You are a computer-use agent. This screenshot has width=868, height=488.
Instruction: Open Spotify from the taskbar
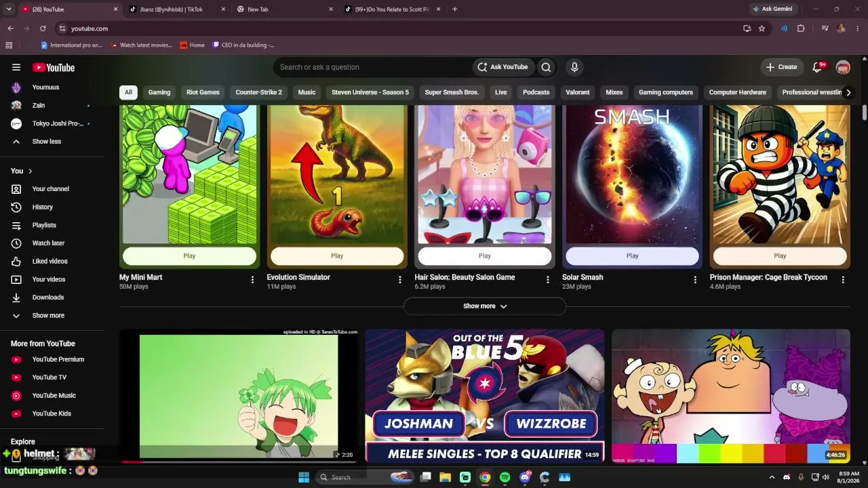pos(505,477)
